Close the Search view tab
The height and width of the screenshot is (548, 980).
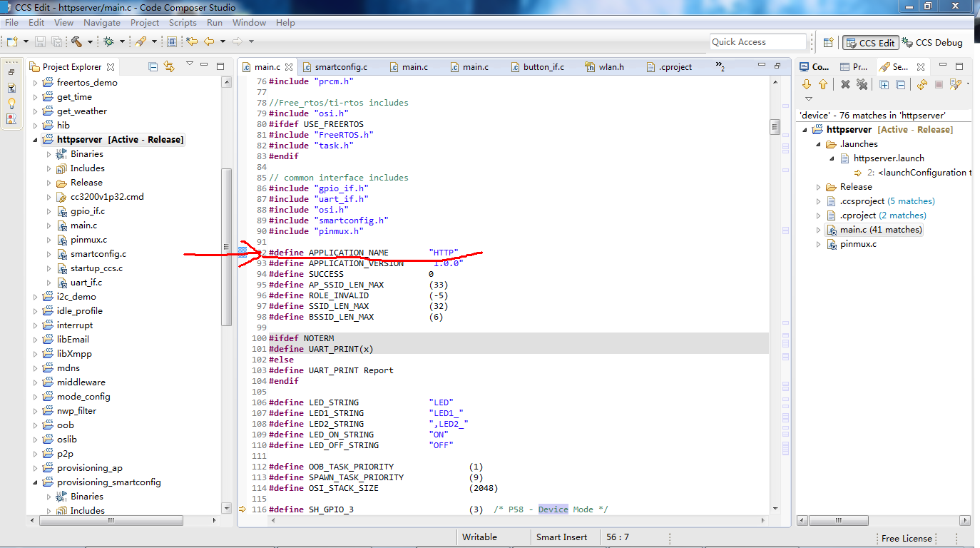point(920,67)
